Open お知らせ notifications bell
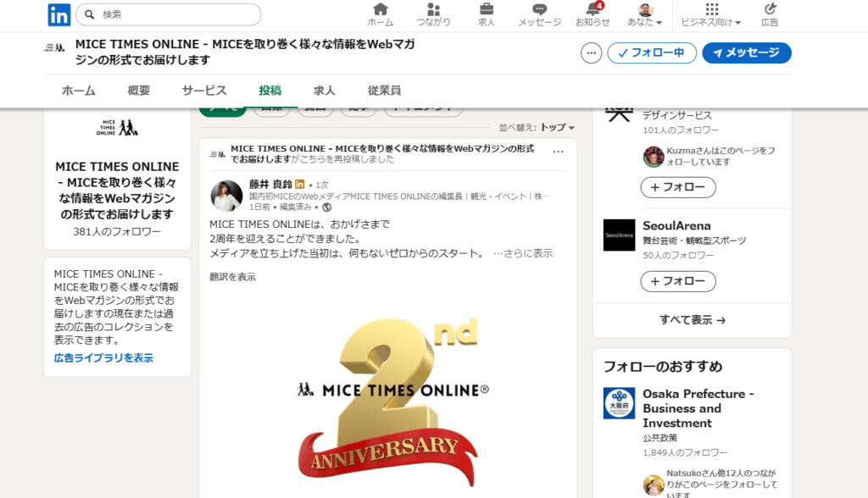This screenshot has height=498, width=868. pos(593,15)
